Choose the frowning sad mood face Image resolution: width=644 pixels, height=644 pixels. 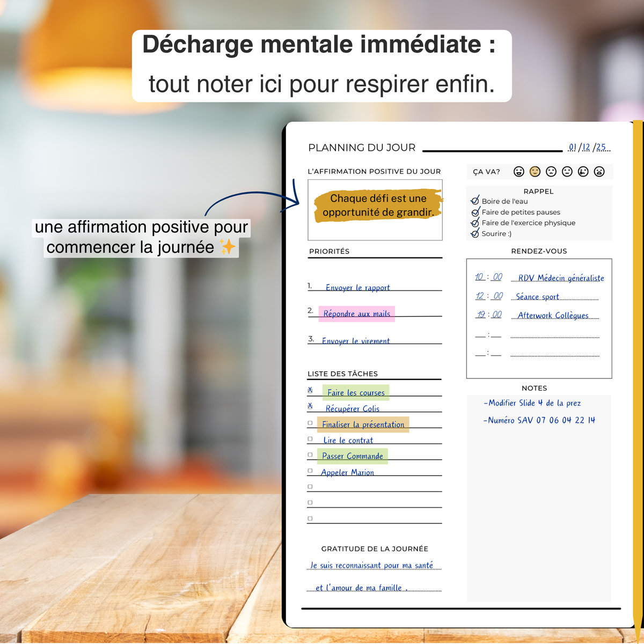pos(551,171)
